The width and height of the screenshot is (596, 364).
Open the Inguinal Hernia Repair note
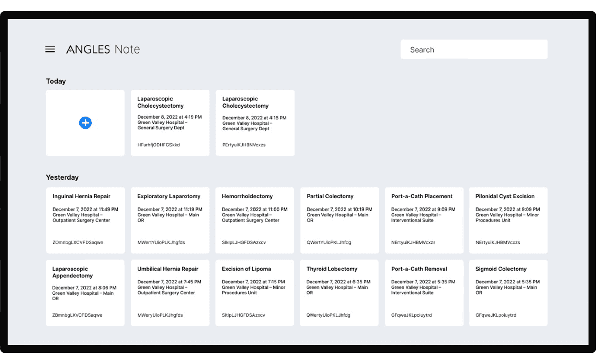pos(85,220)
